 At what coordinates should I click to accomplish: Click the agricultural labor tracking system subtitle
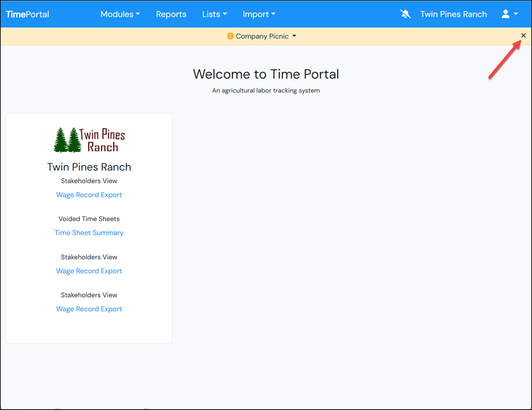(x=266, y=91)
